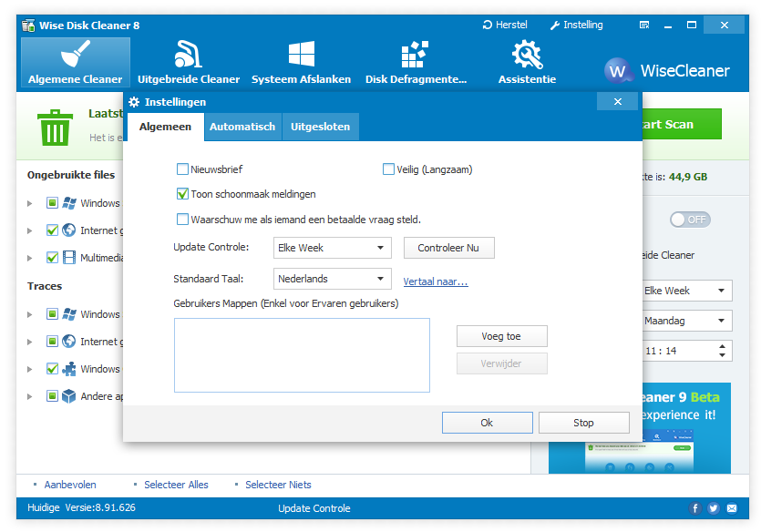Click the Aanbevolen link
The image size is (761, 532).
pos(70,485)
